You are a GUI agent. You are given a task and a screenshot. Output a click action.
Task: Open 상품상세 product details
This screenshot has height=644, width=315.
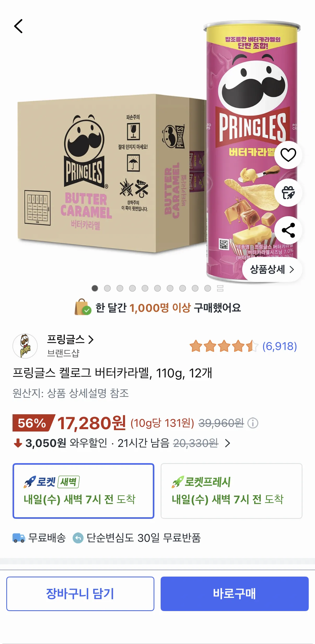tap(272, 269)
